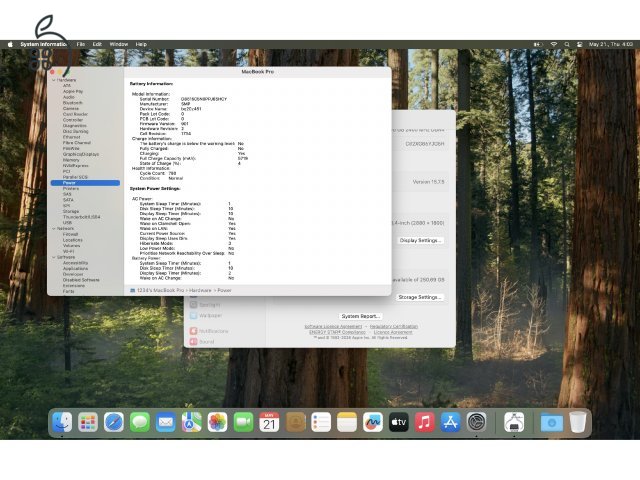The image size is (640, 480).
Task: Open the Software Licence Agreement link
Action: tap(333, 327)
